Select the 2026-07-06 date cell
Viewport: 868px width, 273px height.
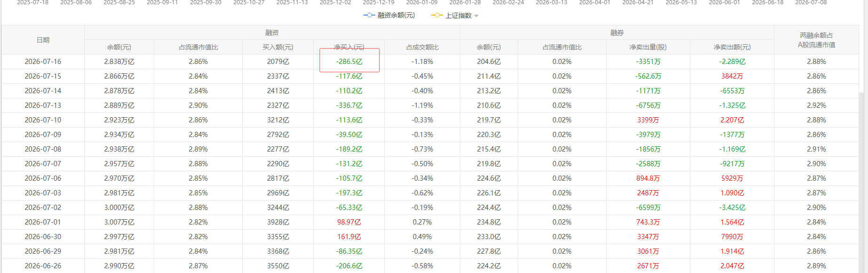pyautogui.click(x=43, y=178)
